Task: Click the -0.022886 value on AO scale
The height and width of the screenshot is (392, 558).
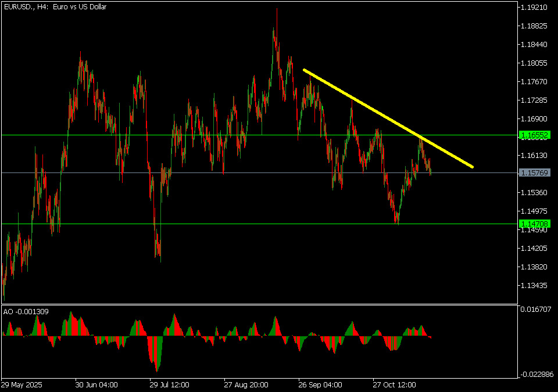Action: 535,375
